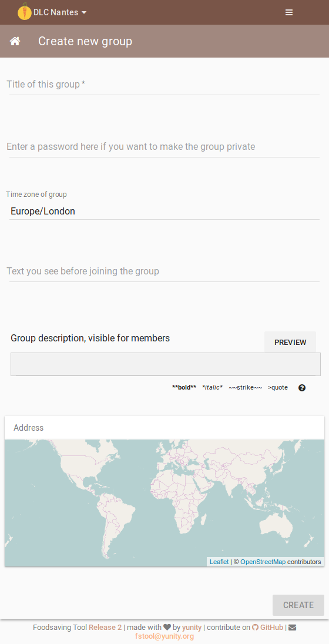This screenshot has height=644, width=329.
Task: Click the GitHub octocat icon in footer
Action: 255,627
